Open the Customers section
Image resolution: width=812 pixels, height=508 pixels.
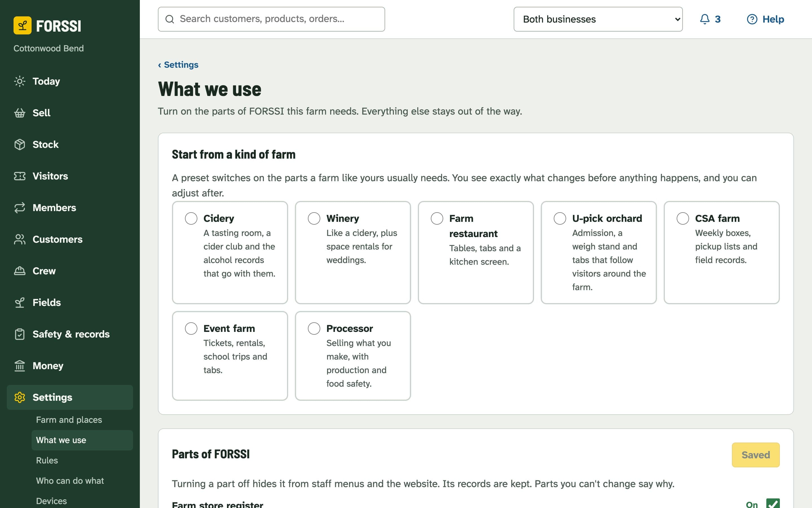[70, 239]
